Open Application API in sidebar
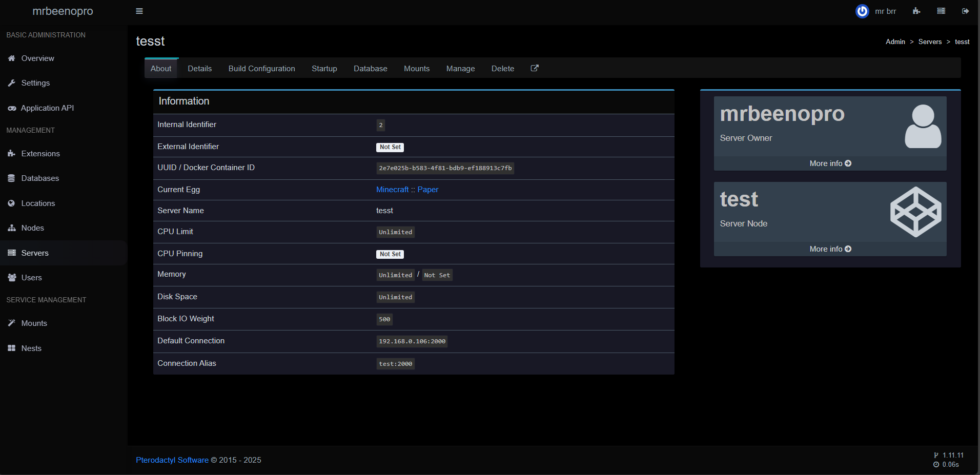Screen dimensions: 980x475 click(x=47, y=108)
